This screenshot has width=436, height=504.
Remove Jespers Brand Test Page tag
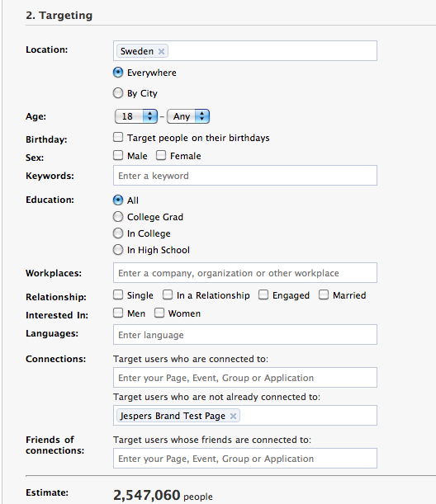233,416
